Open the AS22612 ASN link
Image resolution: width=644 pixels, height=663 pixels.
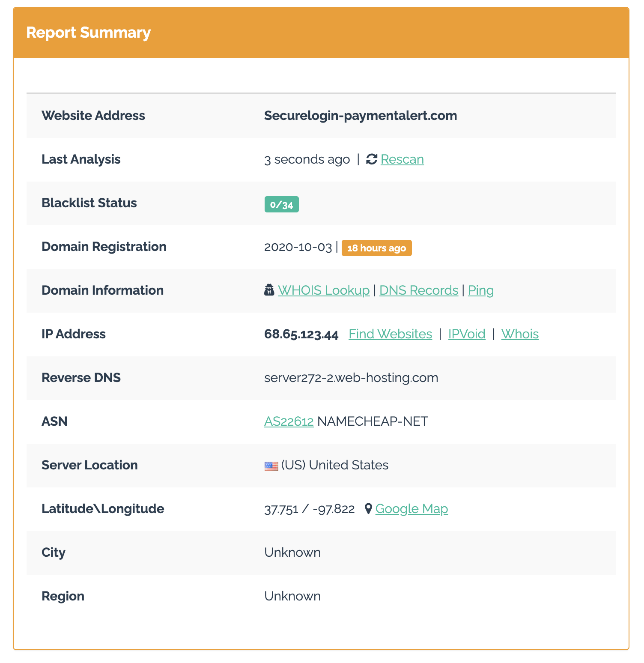pyautogui.click(x=289, y=421)
